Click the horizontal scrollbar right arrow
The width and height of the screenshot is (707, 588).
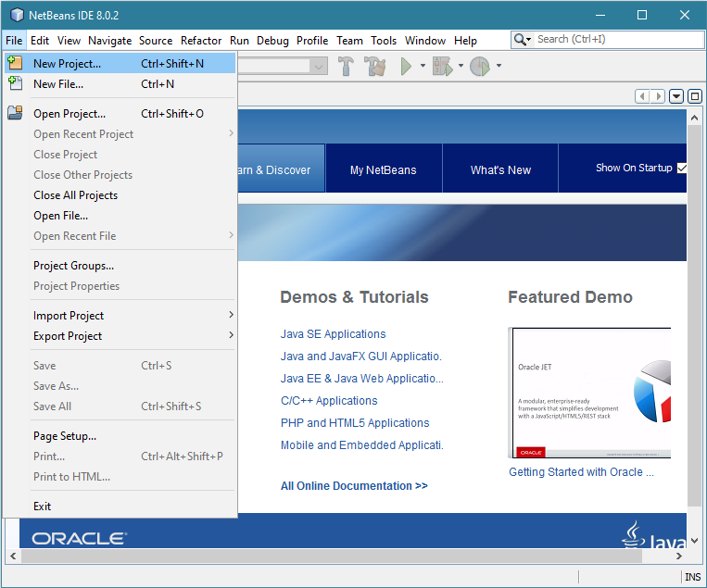679,556
